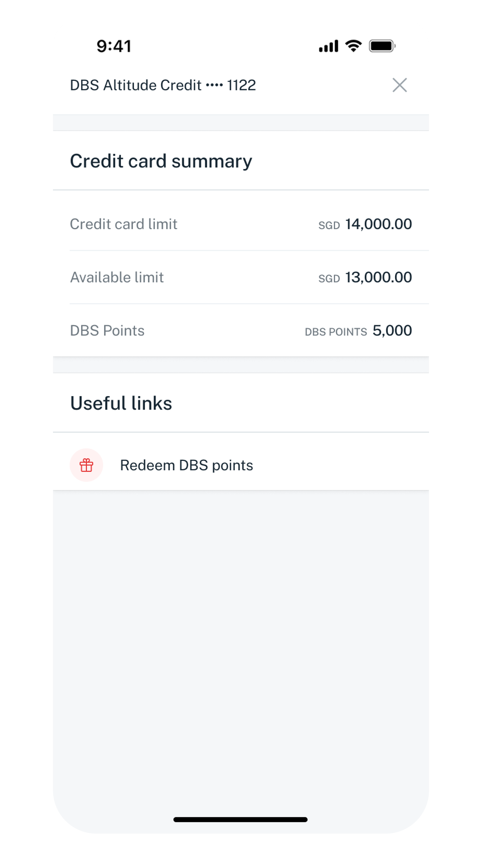
Task: Click the red gift icon
Action: pos(86,465)
